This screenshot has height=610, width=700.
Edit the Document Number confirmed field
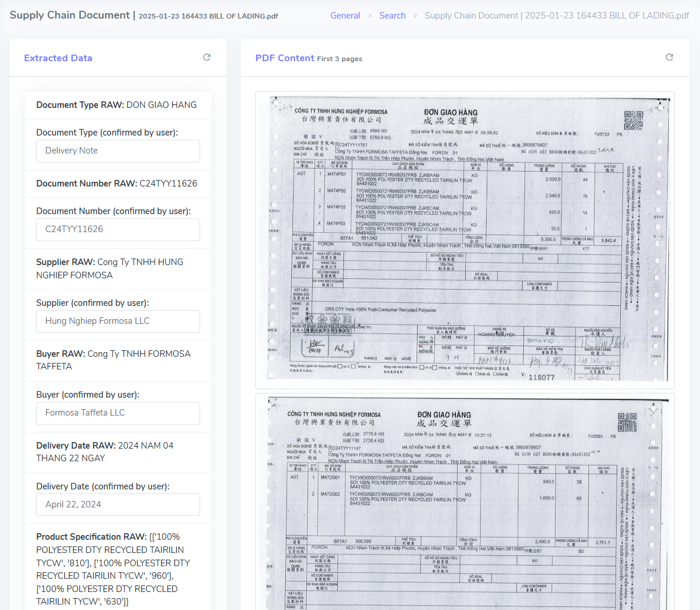118,230
